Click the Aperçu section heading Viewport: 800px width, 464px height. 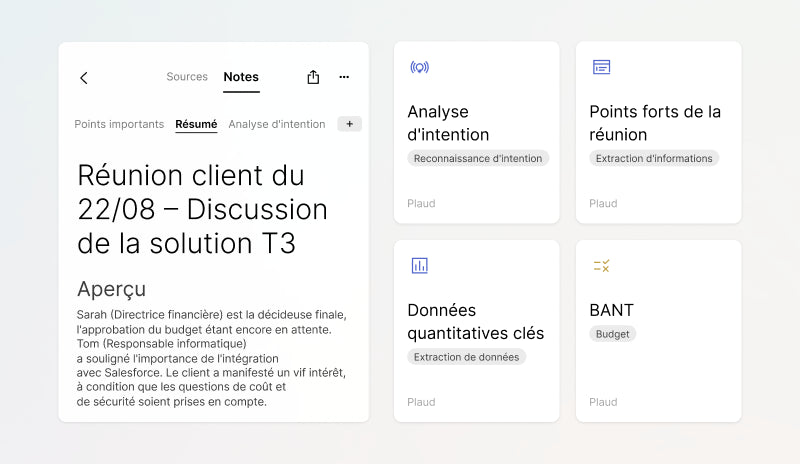[111, 289]
